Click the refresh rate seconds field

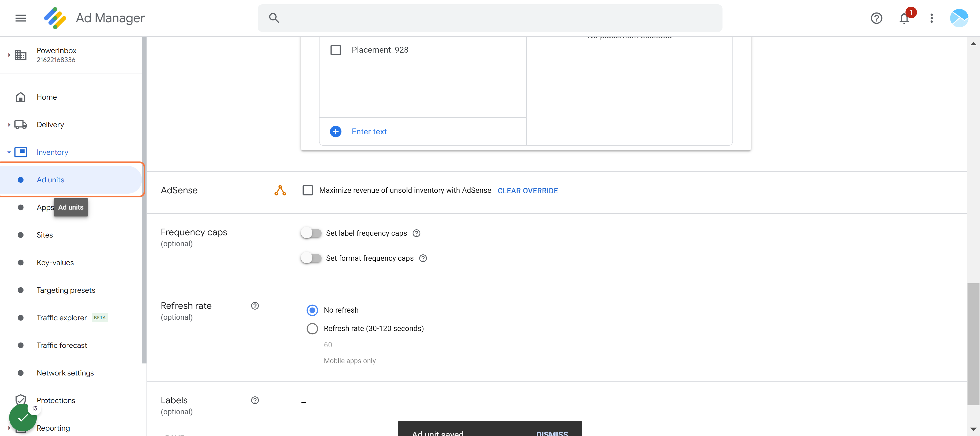click(360, 345)
